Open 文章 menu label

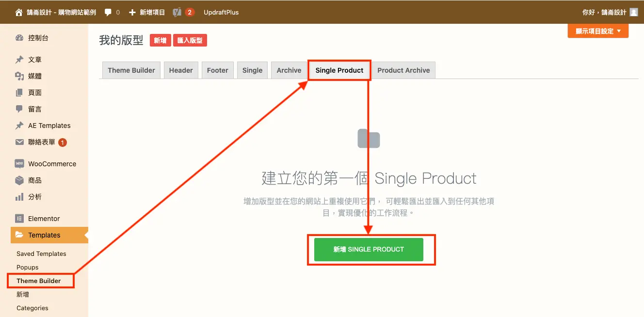[35, 60]
